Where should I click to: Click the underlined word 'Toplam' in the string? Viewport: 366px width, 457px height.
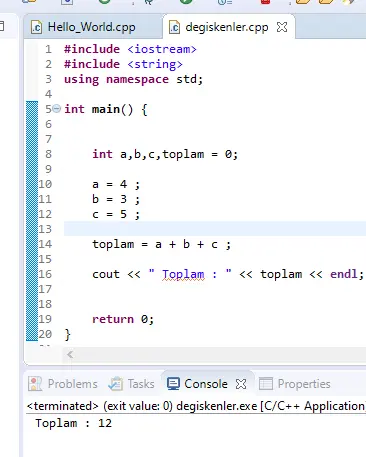[x=183, y=274]
